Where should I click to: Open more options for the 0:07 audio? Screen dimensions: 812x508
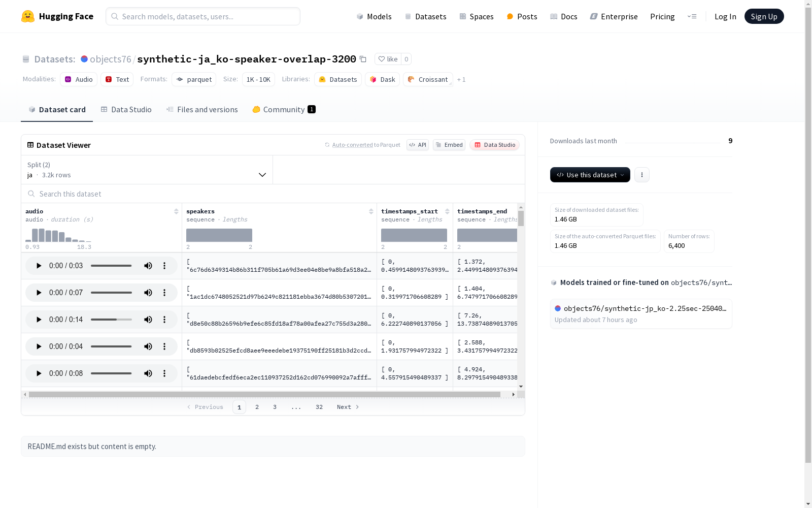point(164,293)
